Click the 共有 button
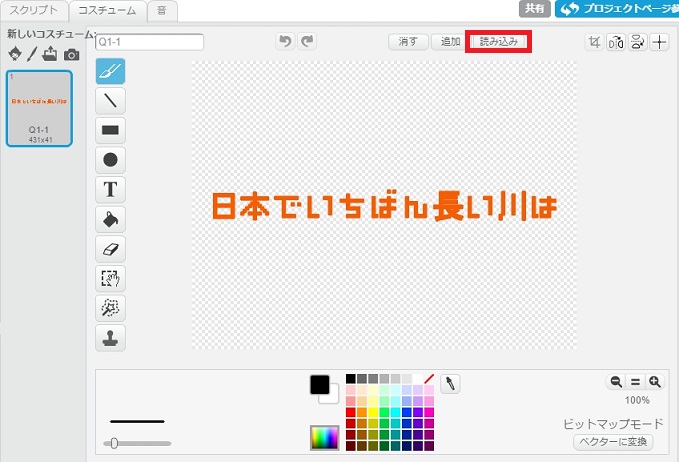This screenshot has height=462, width=679. click(x=535, y=9)
